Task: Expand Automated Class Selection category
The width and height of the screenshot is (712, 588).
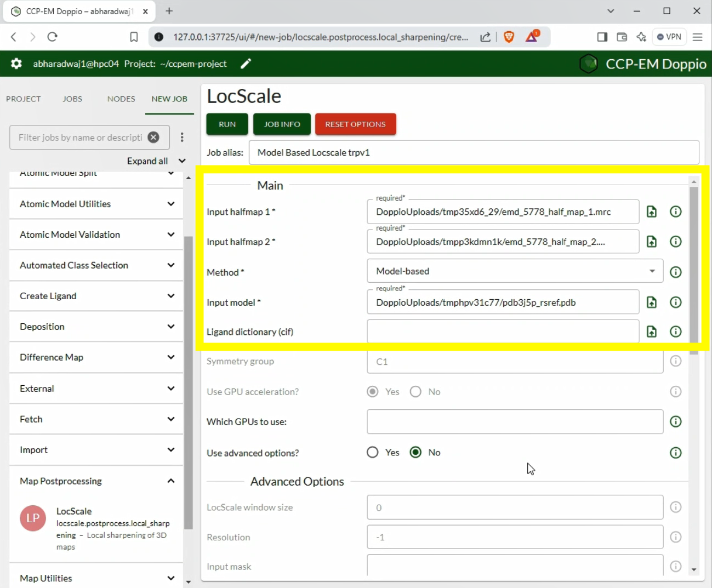Action: pos(96,265)
